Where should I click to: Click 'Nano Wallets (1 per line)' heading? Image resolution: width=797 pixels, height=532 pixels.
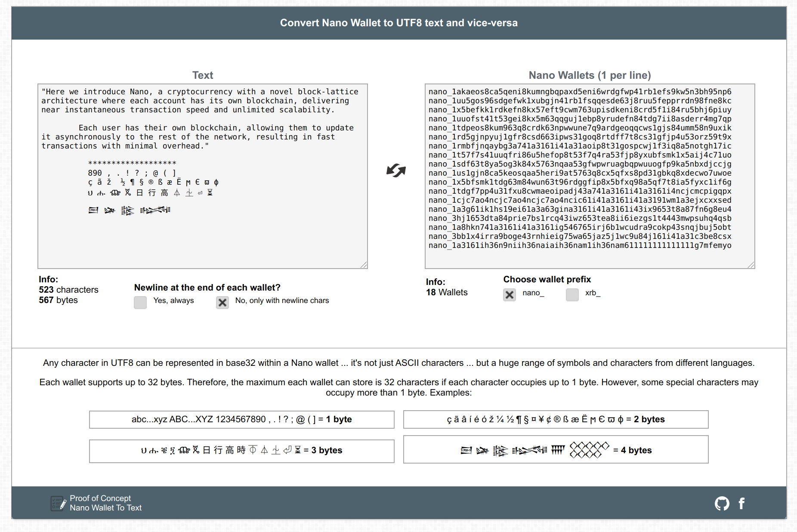click(x=590, y=75)
